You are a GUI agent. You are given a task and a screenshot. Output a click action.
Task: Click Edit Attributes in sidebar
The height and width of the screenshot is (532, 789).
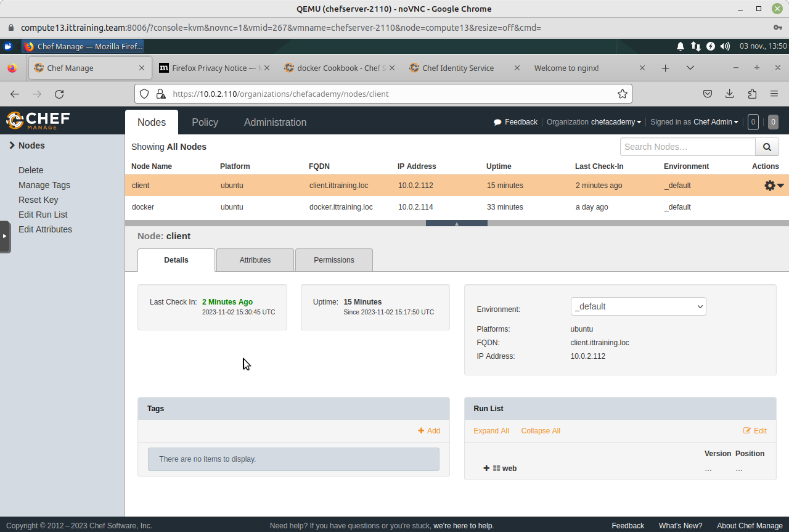pyautogui.click(x=45, y=229)
